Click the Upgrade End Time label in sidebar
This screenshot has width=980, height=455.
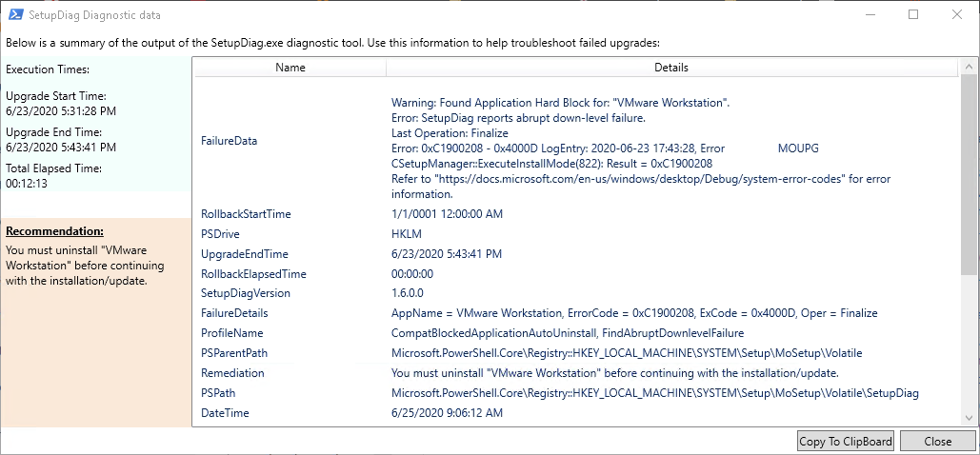point(53,132)
